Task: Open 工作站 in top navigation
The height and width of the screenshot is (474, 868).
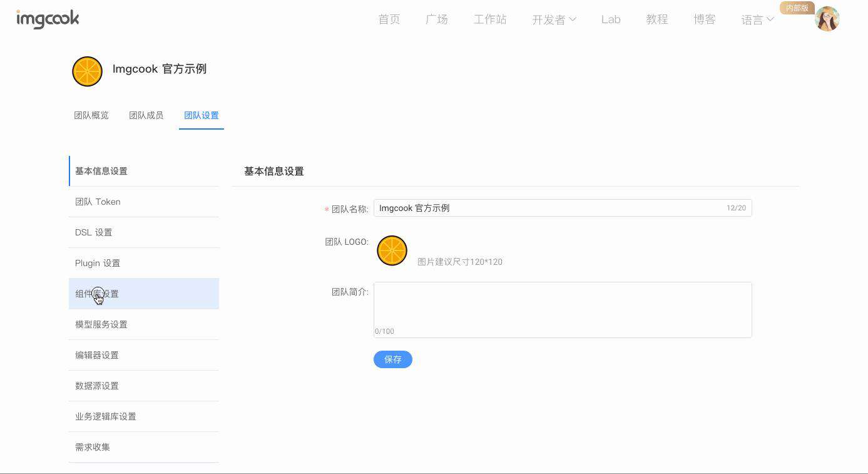Action: (490, 19)
